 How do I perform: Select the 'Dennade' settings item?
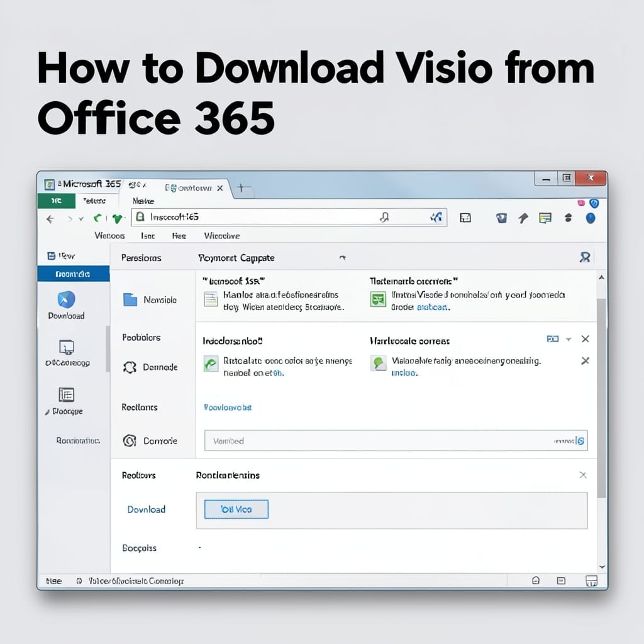[150, 367]
